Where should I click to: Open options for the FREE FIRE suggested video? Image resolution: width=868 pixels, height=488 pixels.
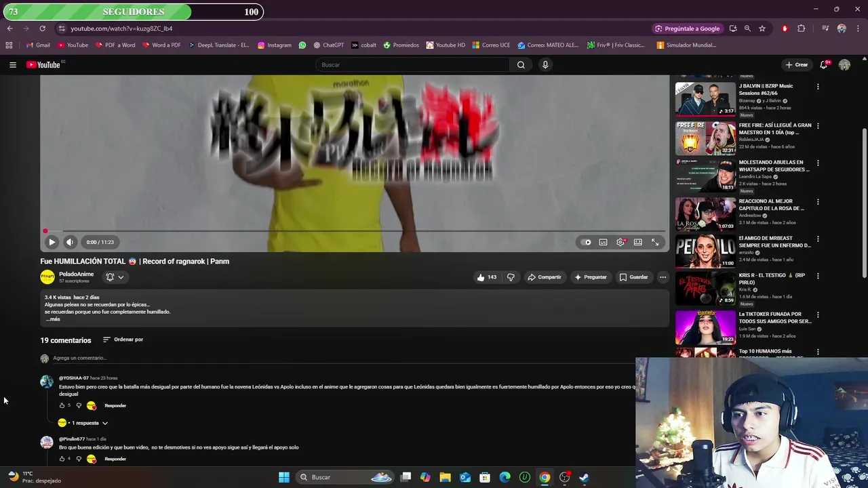818,125
